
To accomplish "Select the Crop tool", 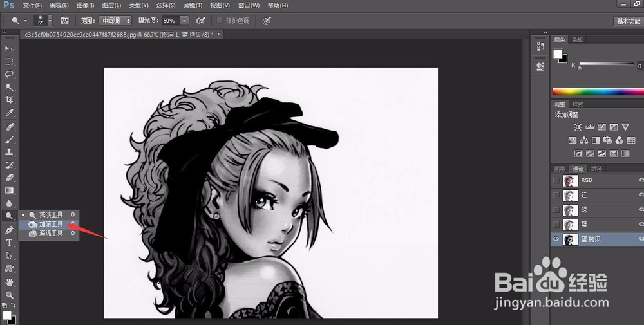I will tap(9, 100).
